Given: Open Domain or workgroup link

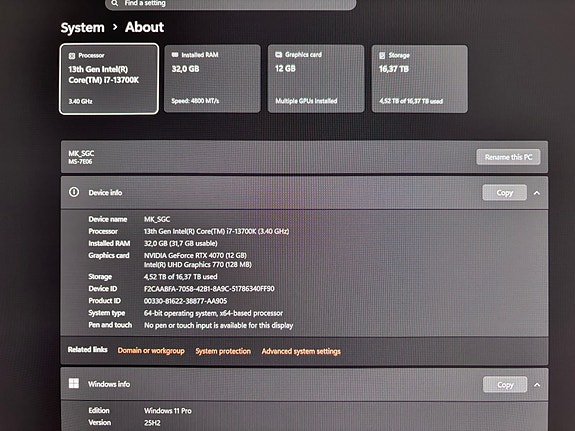Looking at the screenshot, I should click(x=151, y=351).
